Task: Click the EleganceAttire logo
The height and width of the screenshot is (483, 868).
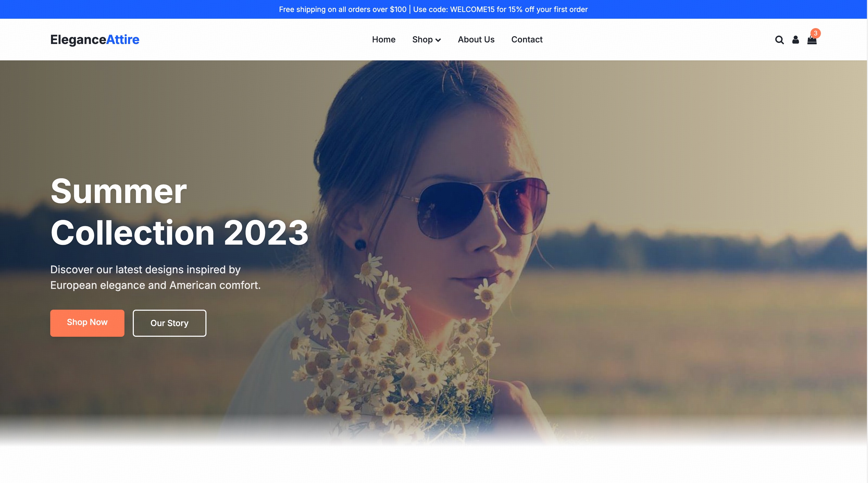Action: [x=95, y=39]
